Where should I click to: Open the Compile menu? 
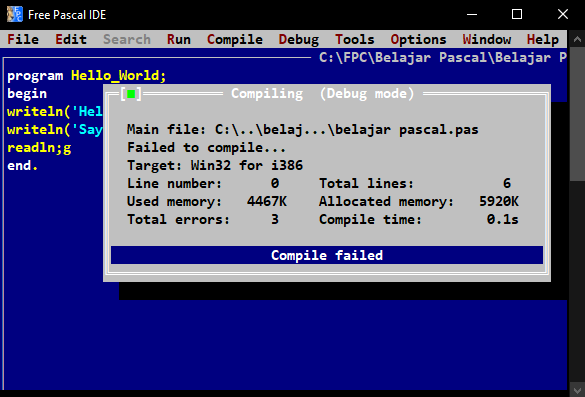pyautogui.click(x=235, y=39)
